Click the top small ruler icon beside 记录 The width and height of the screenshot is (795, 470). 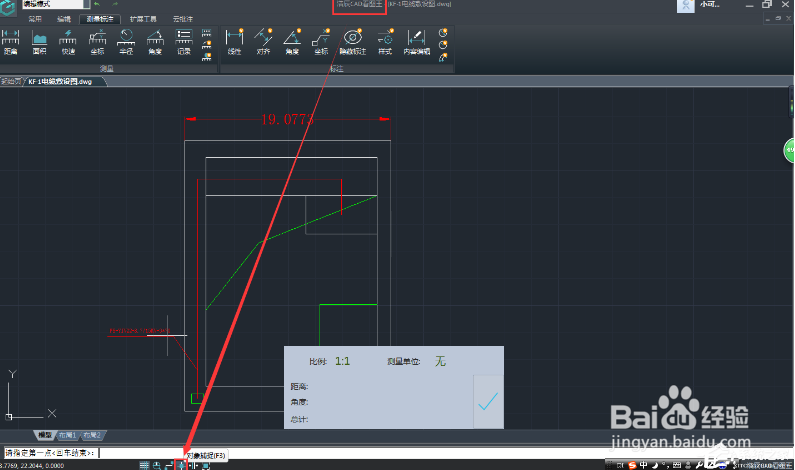pyautogui.click(x=206, y=33)
